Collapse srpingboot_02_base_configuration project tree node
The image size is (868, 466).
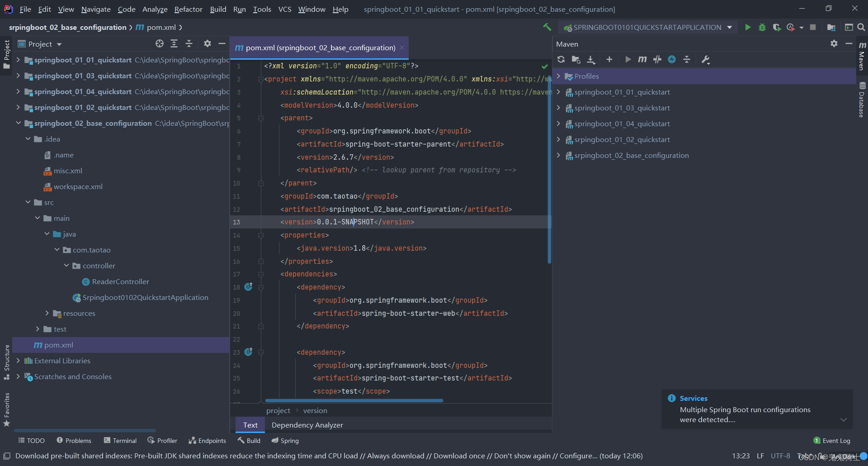(x=18, y=123)
